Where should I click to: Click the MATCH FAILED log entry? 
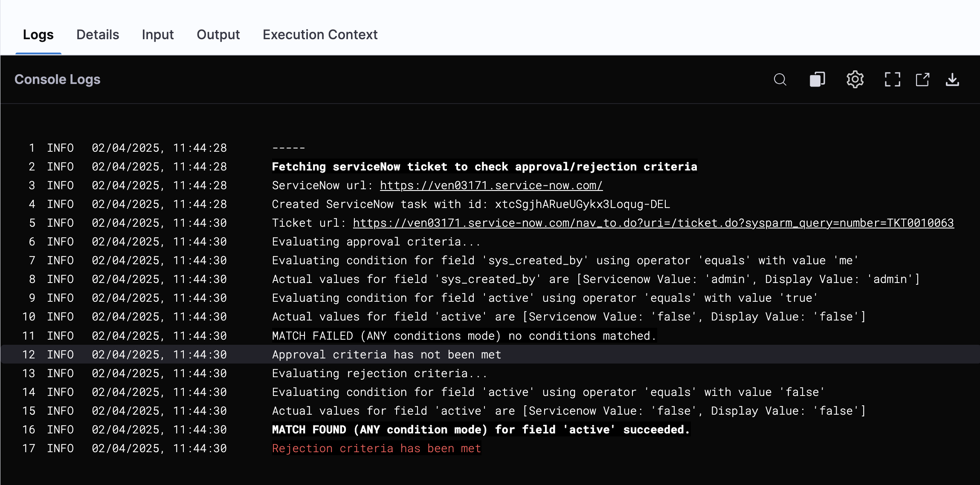464,336
